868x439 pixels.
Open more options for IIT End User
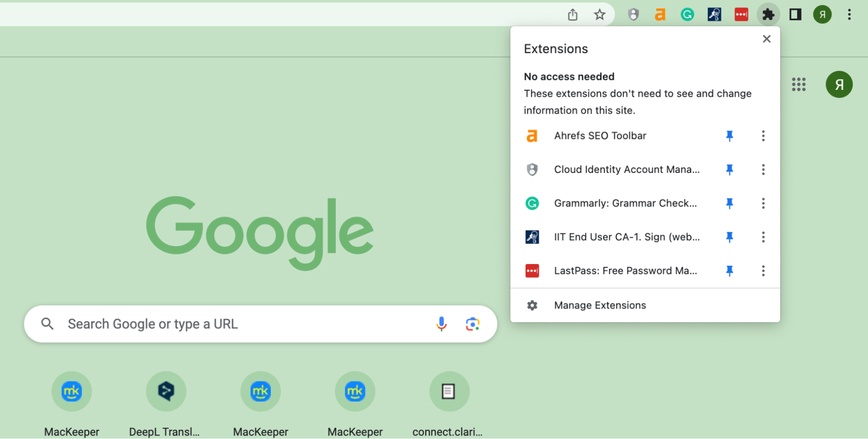click(763, 237)
